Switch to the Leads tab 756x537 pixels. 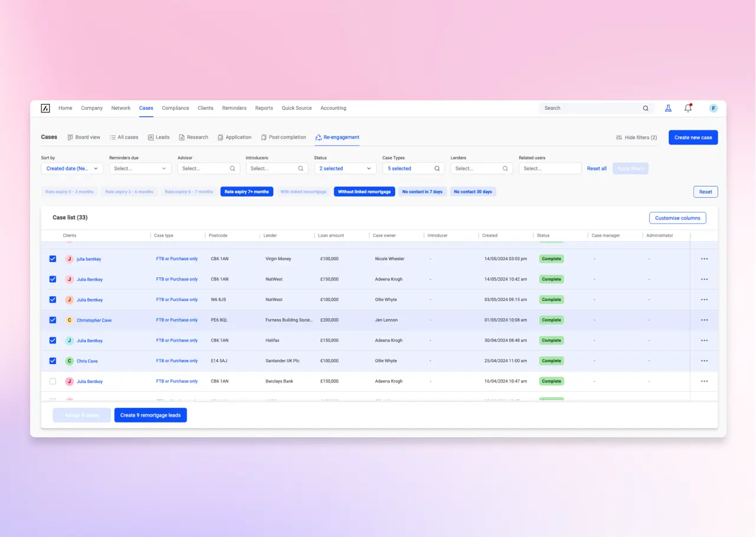click(158, 137)
